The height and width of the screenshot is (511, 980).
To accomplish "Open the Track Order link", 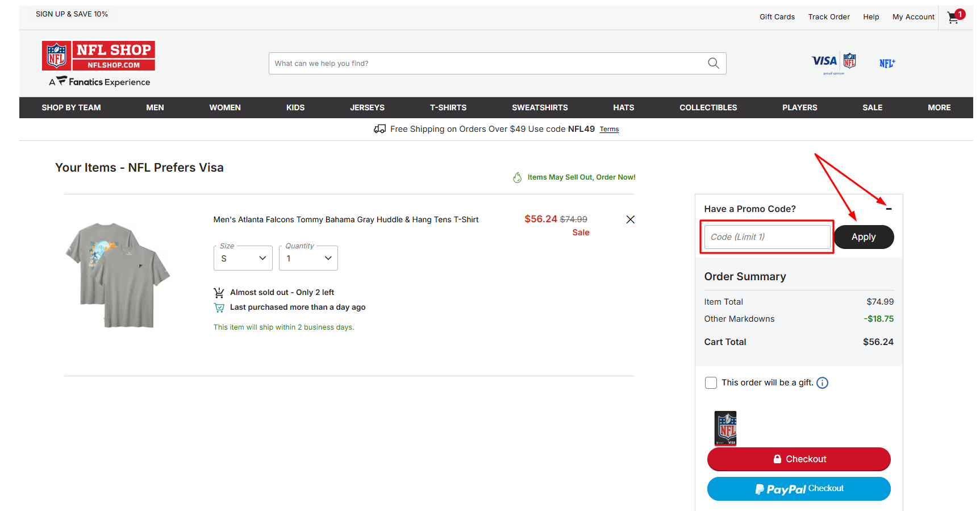I will [829, 16].
